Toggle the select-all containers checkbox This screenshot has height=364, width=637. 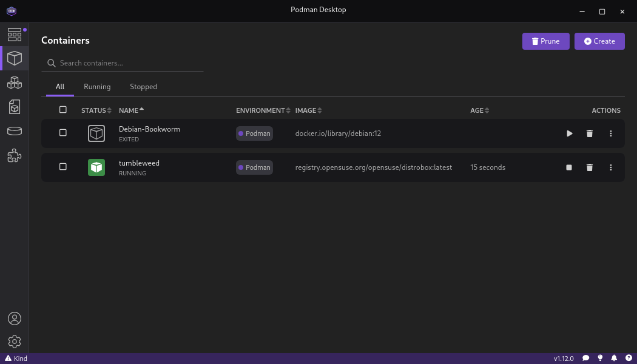click(62, 110)
